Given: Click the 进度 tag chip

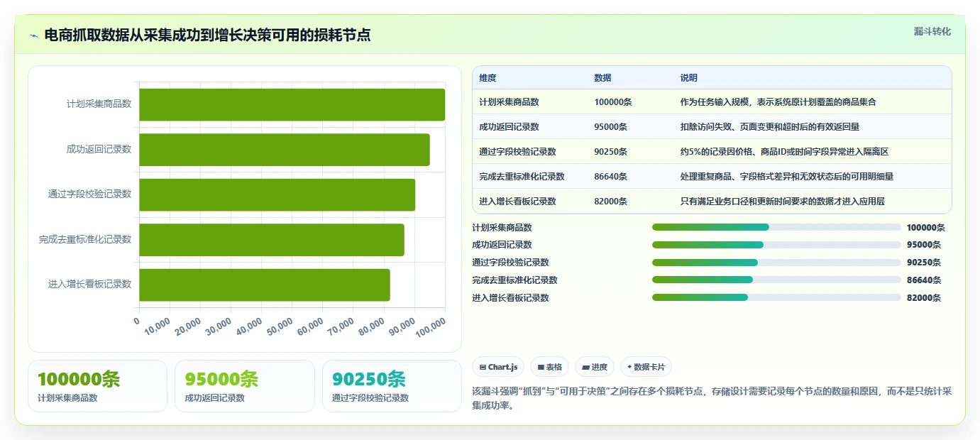Looking at the screenshot, I should coord(595,367).
